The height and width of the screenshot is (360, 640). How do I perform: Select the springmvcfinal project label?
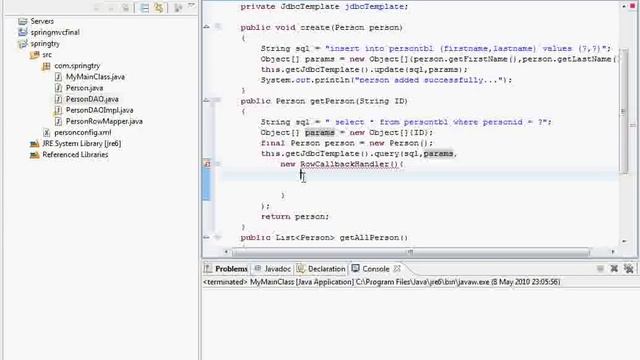coord(55,32)
